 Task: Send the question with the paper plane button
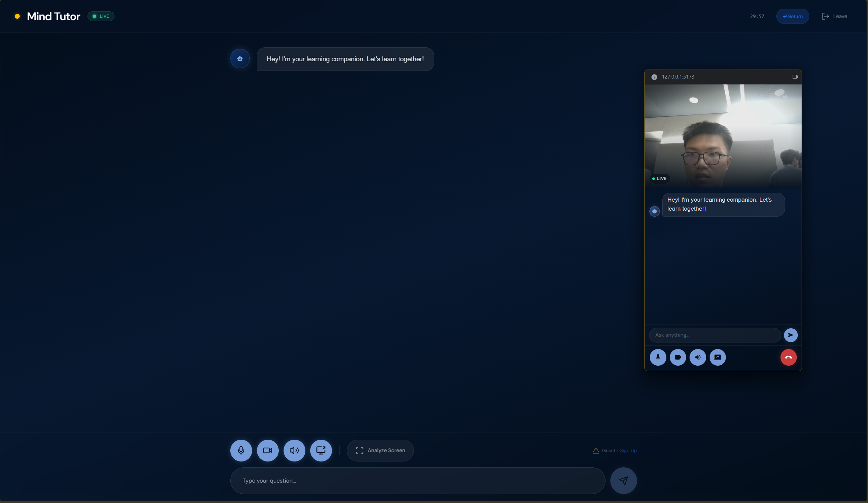pos(623,481)
